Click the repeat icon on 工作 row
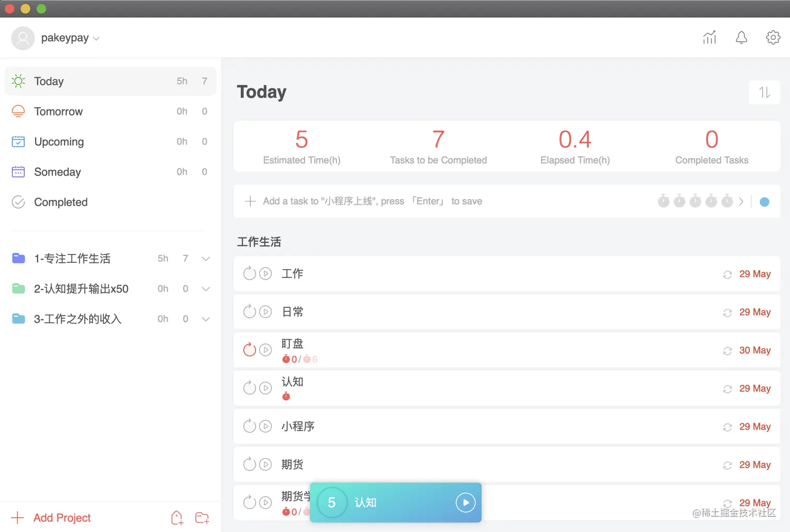790x532 pixels. click(x=727, y=274)
